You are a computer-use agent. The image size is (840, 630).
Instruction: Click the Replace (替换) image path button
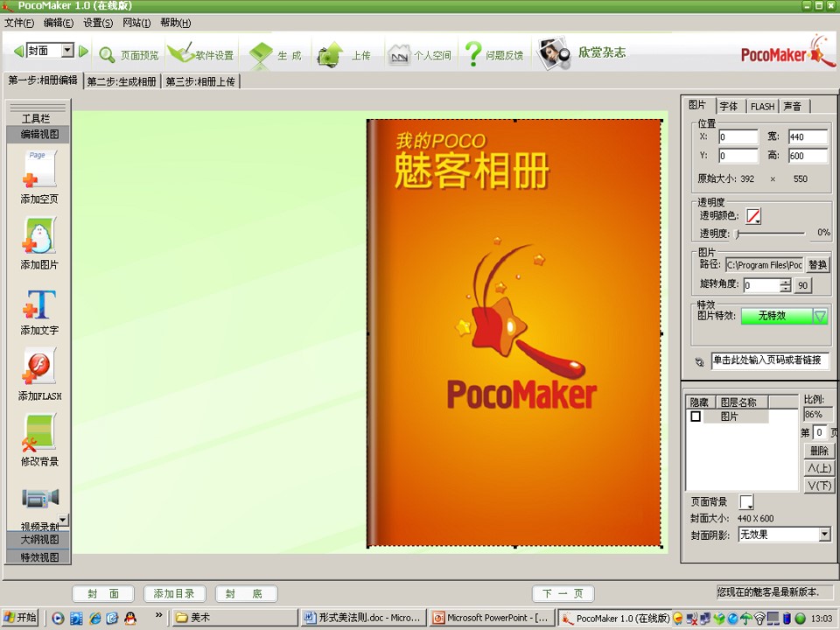(x=817, y=264)
